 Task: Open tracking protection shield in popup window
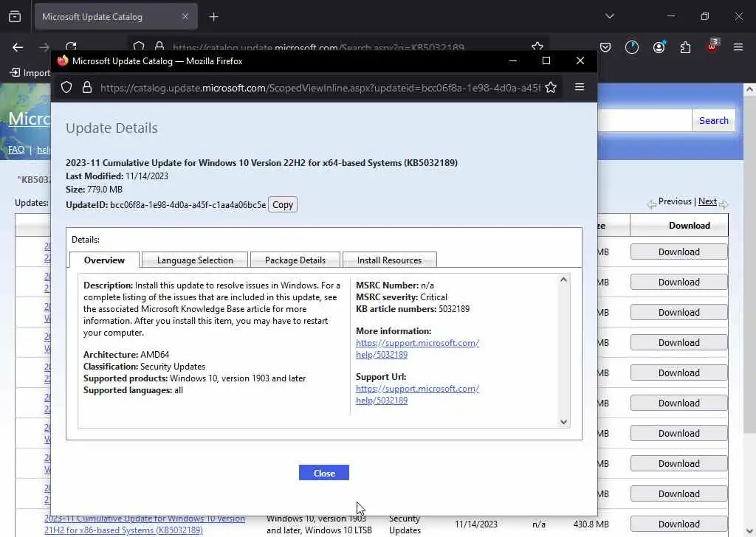point(66,87)
